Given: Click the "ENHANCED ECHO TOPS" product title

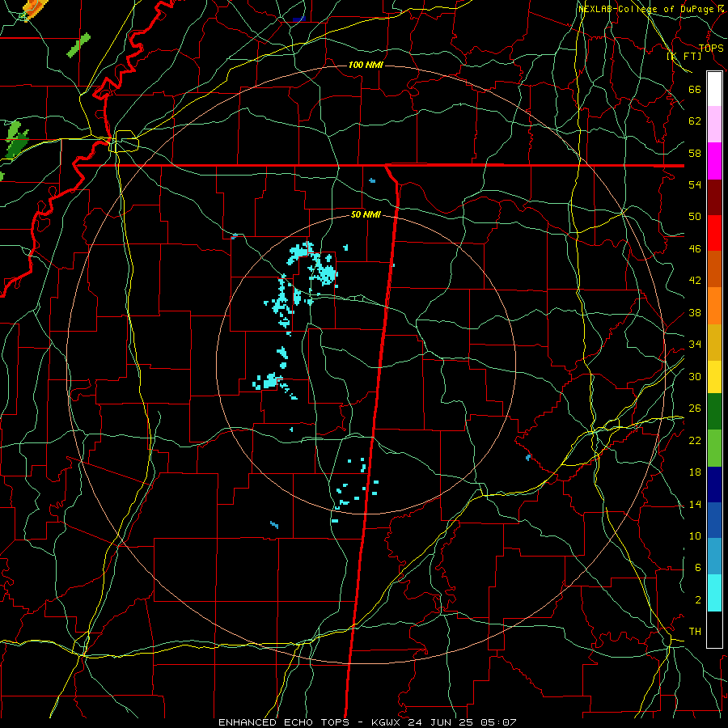Looking at the screenshot, I should point(284,722).
